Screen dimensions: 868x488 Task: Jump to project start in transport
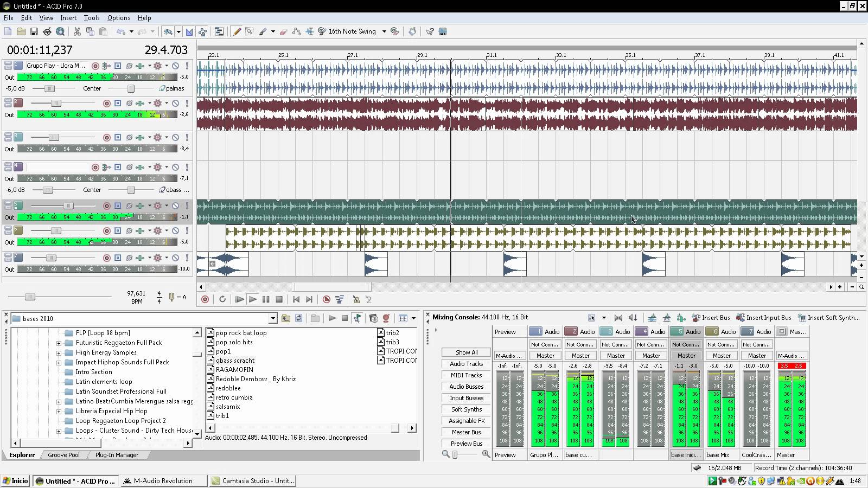(x=296, y=299)
